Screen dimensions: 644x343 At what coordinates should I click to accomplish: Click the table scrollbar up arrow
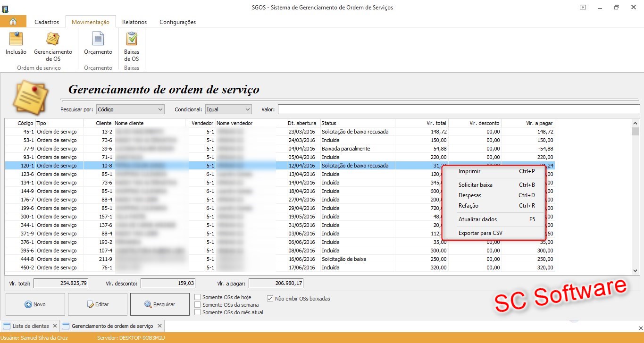coord(635,123)
